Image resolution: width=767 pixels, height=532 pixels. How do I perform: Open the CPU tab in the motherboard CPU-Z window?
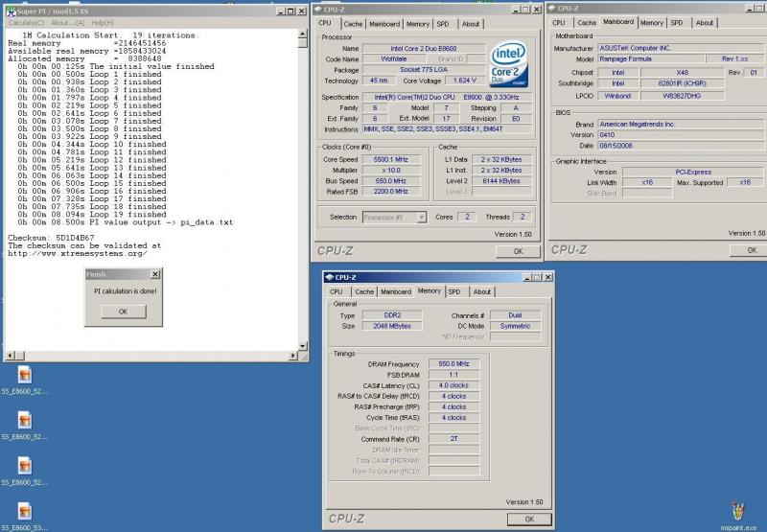pyautogui.click(x=559, y=23)
